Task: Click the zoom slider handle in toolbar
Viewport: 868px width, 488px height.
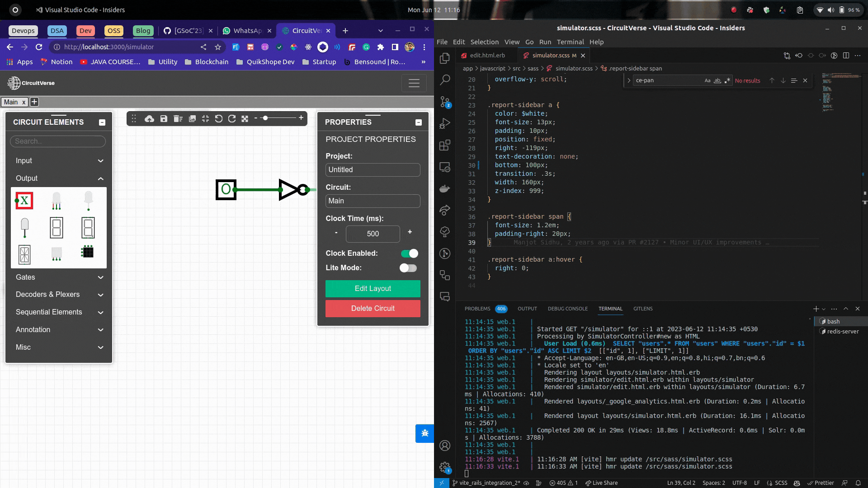Action: tap(265, 118)
